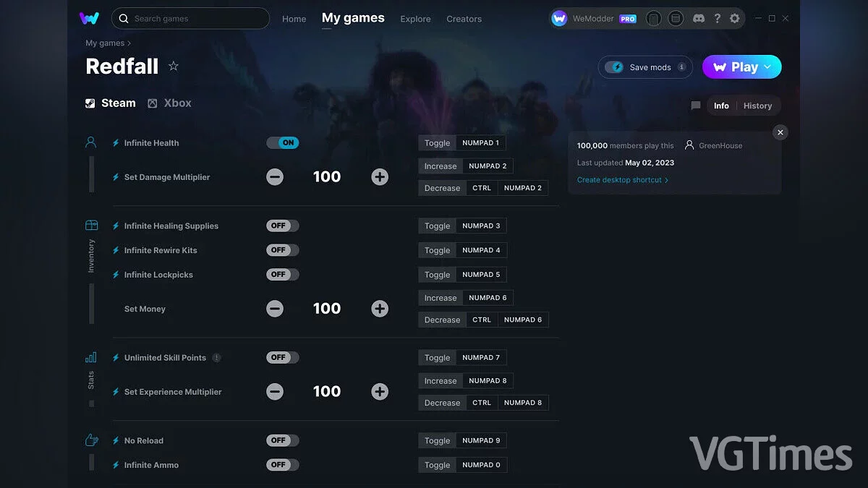
Task: Increase Set Damage Multiplier with plus
Action: [380, 177]
